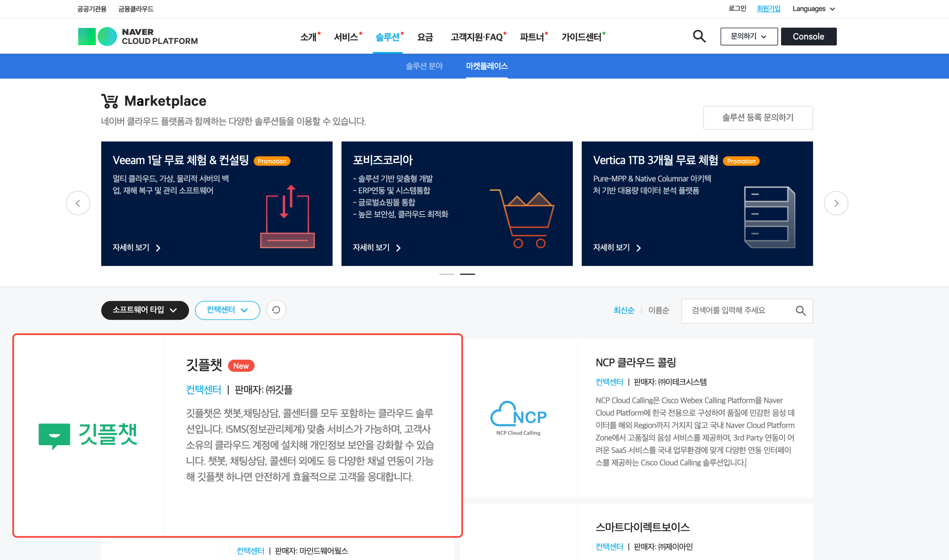Open the 문의하기 dropdown
This screenshot has width=949, height=560.
pos(749,36)
